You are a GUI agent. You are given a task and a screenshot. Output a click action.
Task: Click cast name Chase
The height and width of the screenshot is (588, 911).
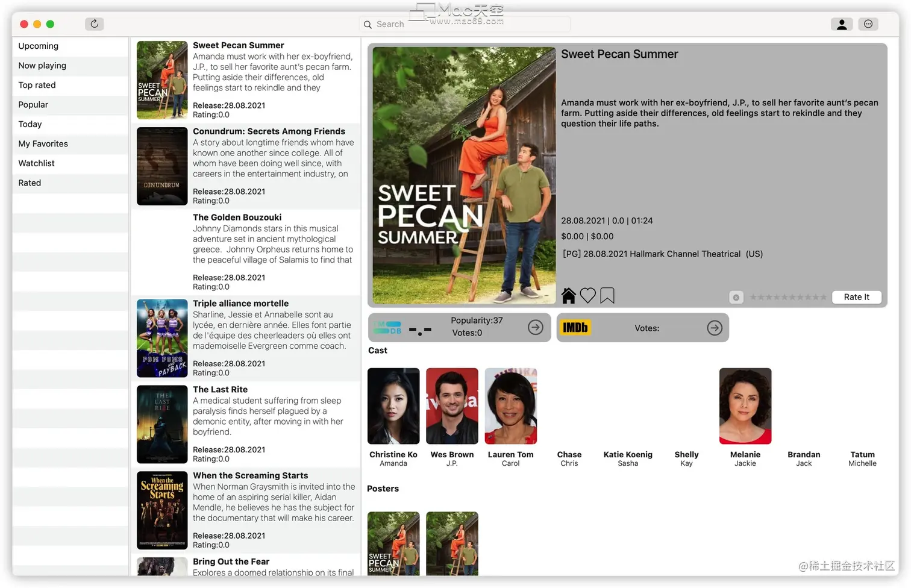(569, 455)
